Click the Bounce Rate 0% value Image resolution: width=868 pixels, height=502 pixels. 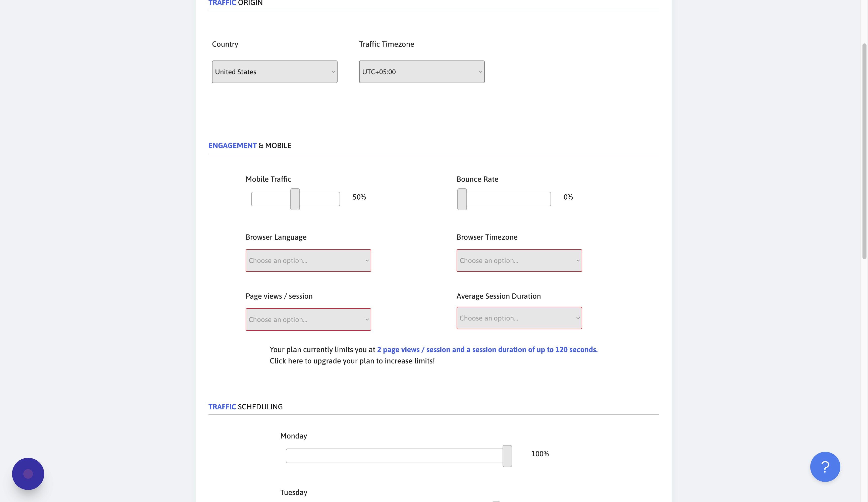(568, 197)
